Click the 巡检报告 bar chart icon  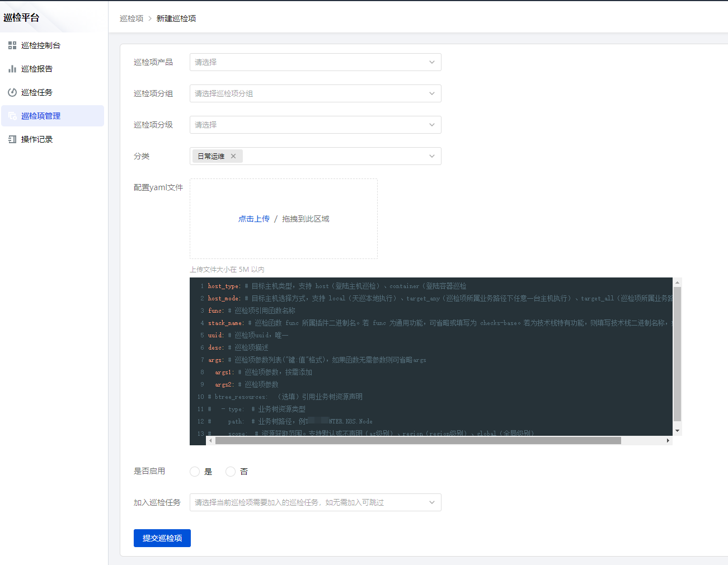[x=12, y=69]
